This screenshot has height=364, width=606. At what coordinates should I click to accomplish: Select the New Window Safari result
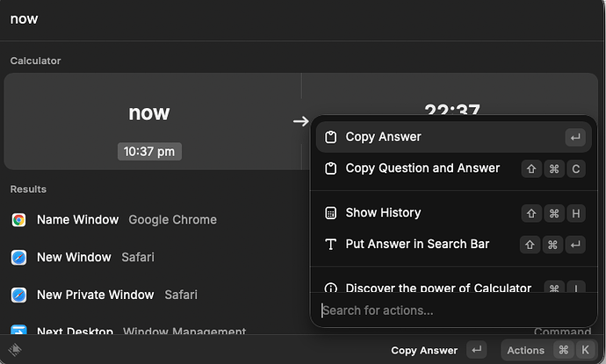coord(155,258)
